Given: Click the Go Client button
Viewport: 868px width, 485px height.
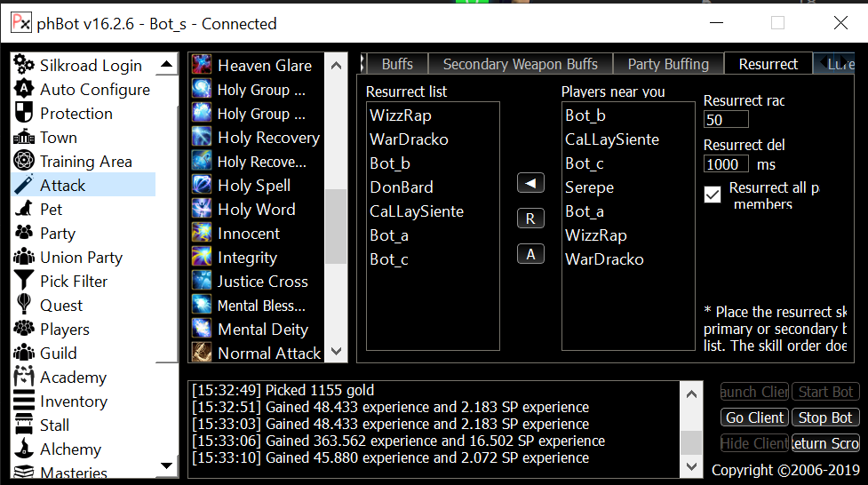Looking at the screenshot, I should (x=754, y=417).
